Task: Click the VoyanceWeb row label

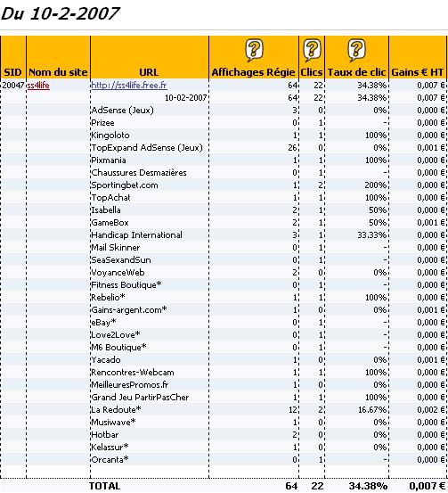Action: (x=118, y=273)
